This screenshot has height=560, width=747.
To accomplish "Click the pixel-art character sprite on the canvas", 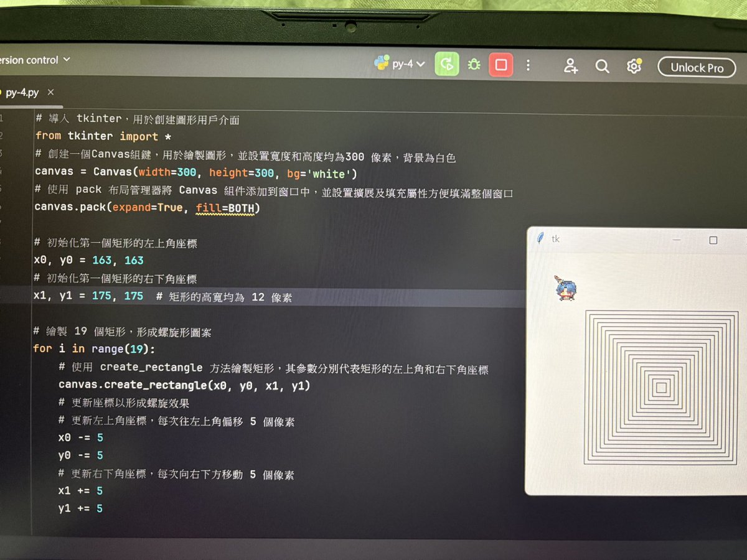I will tap(565, 288).
